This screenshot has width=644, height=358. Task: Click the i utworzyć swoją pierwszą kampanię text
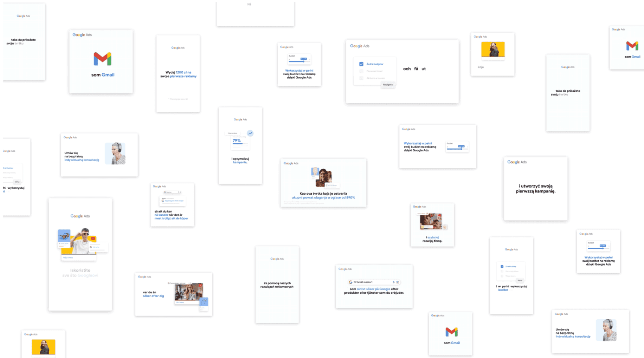pyautogui.click(x=535, y=189)
